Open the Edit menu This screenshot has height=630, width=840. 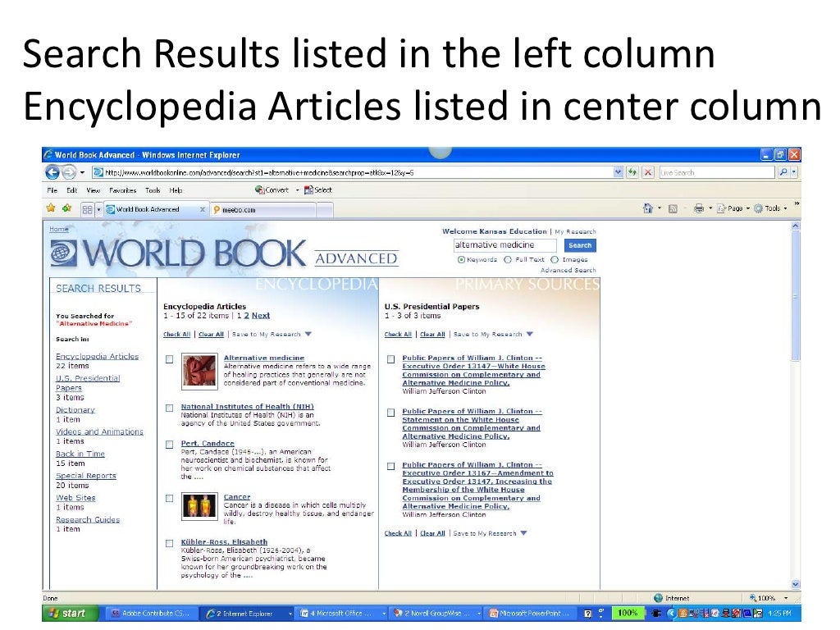point(72,190)
